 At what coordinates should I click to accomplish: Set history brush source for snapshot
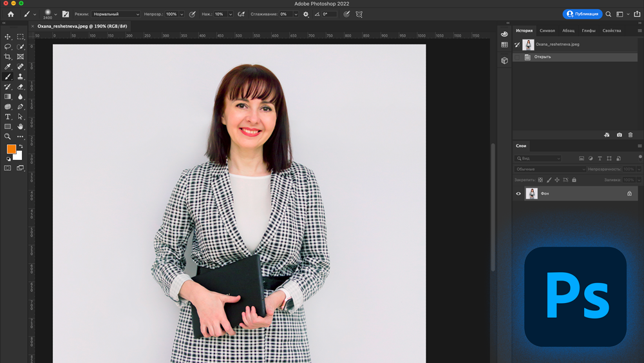[517, 44]
